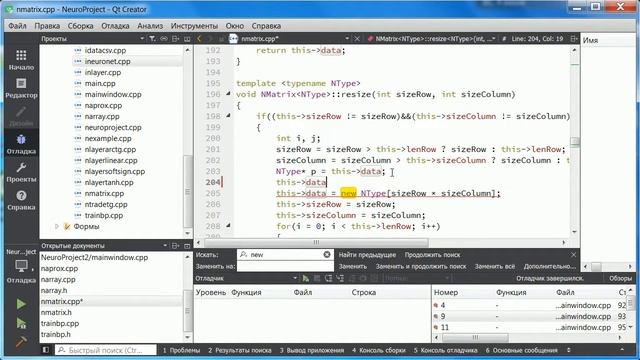The height and width of the screenshot is (360, 640).
Task: Close the Проекты side panel
Action: [187, 39]
